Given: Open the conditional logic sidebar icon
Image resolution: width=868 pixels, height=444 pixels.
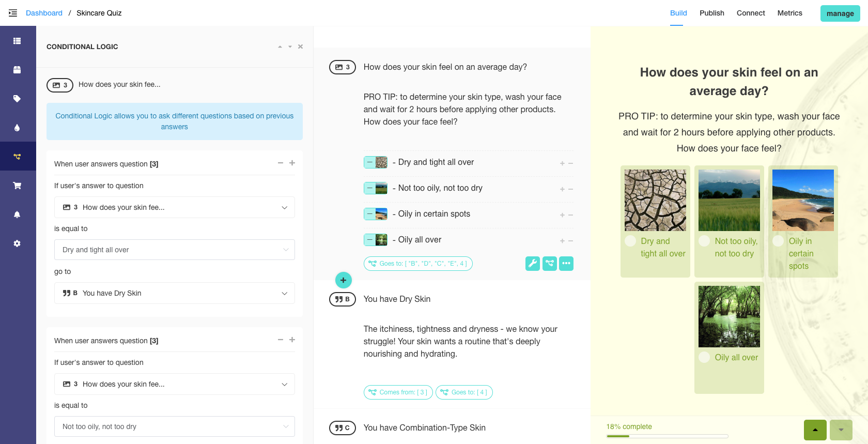Looking at the screenshot, I should 17,157.
